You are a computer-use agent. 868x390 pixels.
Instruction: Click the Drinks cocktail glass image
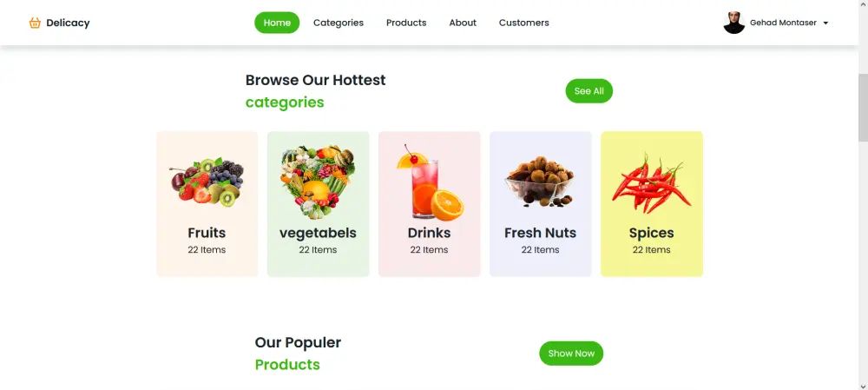(x=430, y=182)
